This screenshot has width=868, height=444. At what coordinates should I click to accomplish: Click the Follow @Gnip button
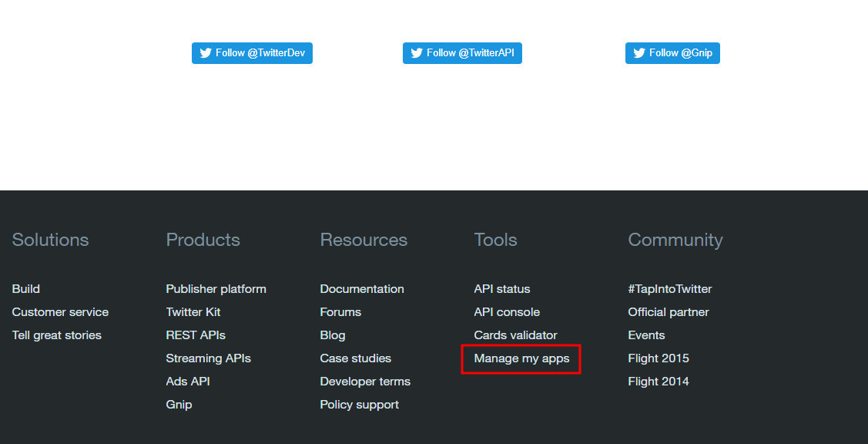(x=672, y=53)
